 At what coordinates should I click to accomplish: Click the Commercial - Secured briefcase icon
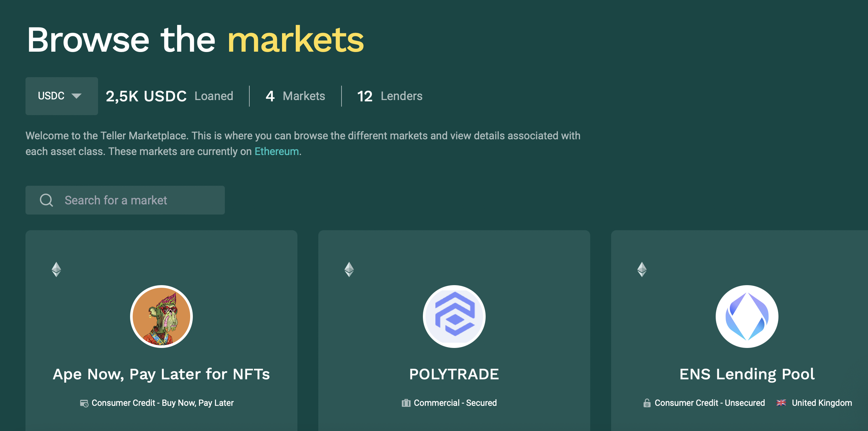click(x=406, y=403)
